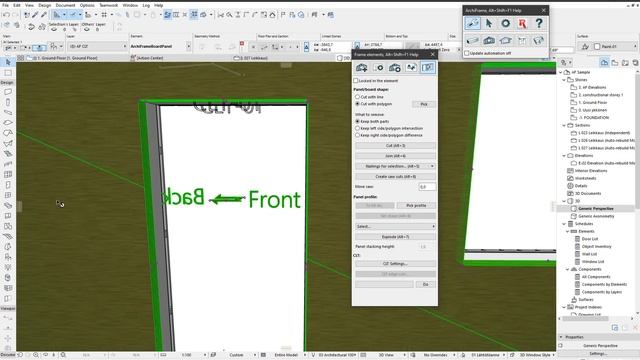
Task: Open the Layer dropdown in info box
Action: (x=97, y=47)
